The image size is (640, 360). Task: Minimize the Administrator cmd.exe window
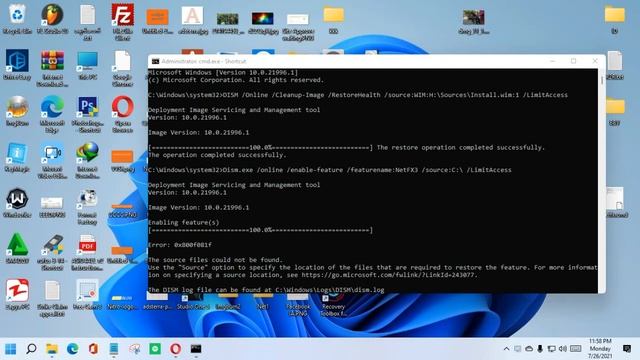pyautogui.click(x=553, y=61)
